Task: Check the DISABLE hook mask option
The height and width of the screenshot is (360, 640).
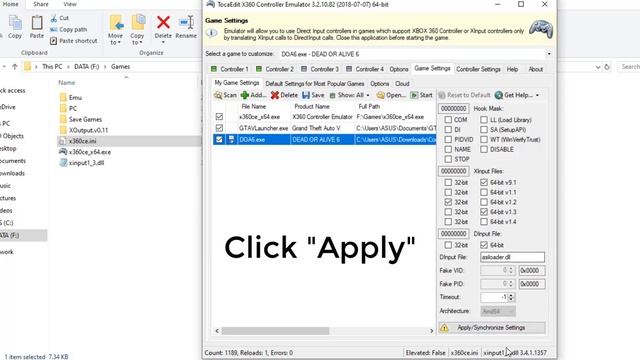Action: 484,149
